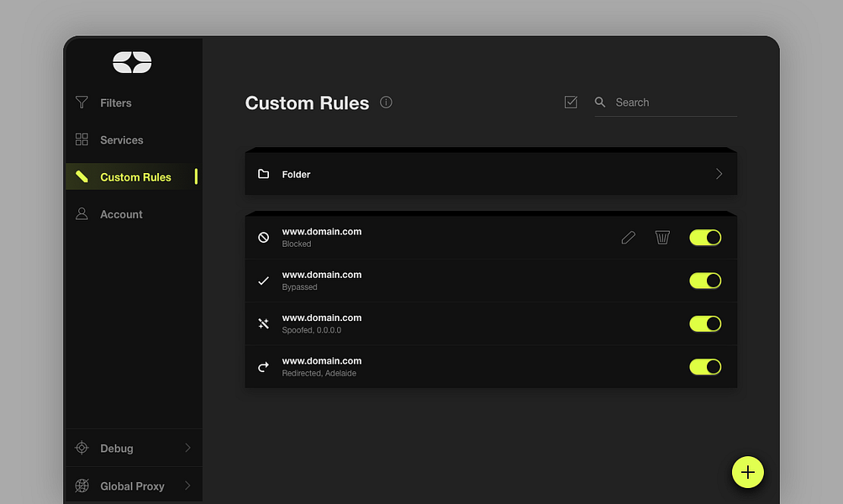This screenshot has width=843, height=504.
Task: Open the Filters section
Action: (115, 103)
